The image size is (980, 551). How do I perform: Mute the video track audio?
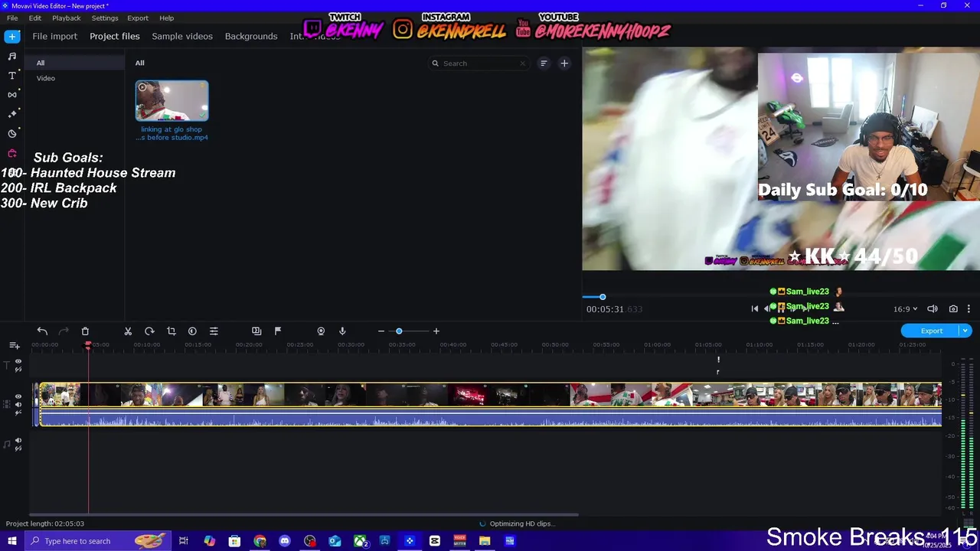point(18,405)
